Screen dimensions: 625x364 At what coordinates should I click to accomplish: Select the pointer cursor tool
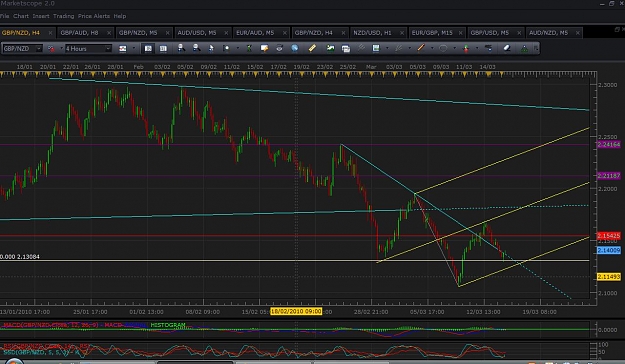coord(211,48)
